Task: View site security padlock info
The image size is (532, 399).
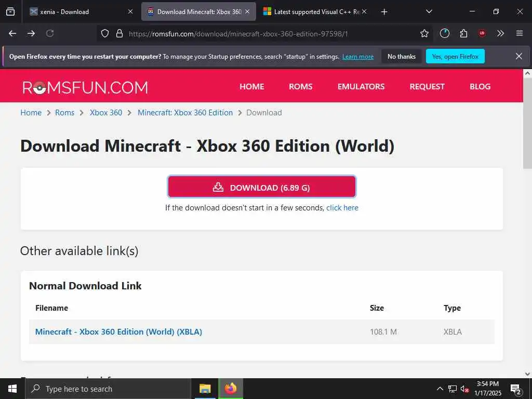Action: [119, 33]
